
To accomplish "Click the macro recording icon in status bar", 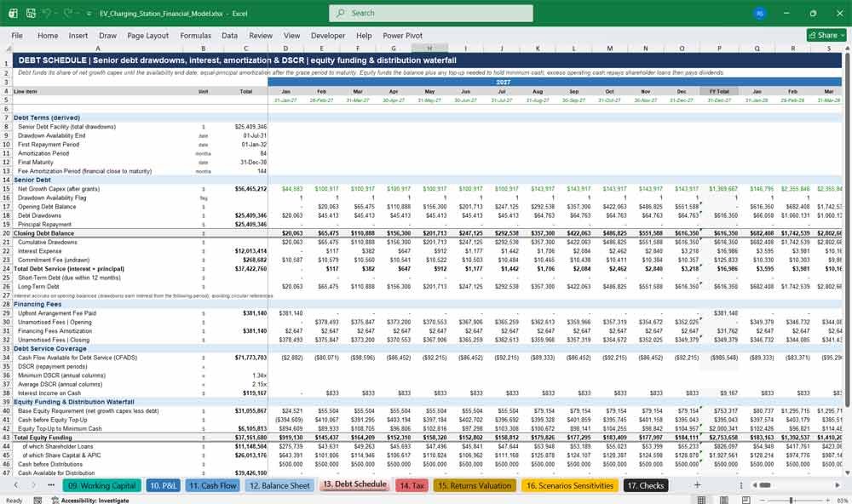I will (x=37, y=501).
